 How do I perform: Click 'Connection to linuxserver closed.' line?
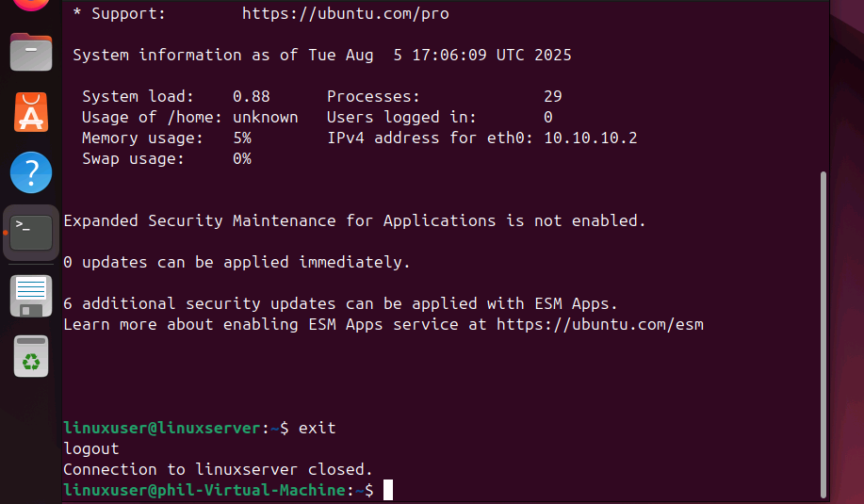[x=218, y=469]
